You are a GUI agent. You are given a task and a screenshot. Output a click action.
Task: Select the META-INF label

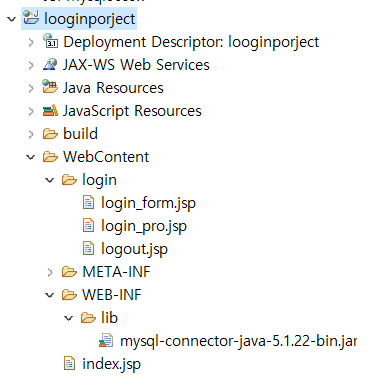coord(116,272)
